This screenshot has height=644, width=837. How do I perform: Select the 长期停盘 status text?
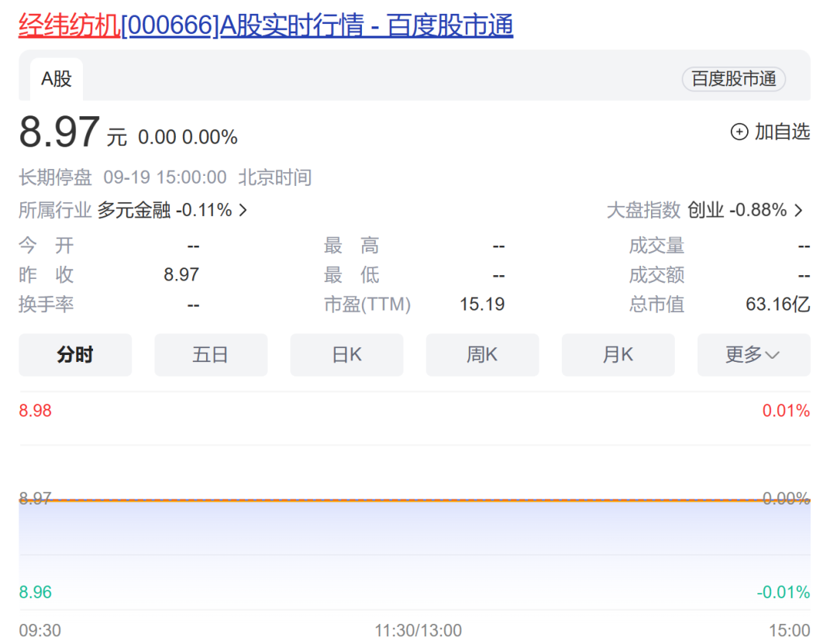55,177
